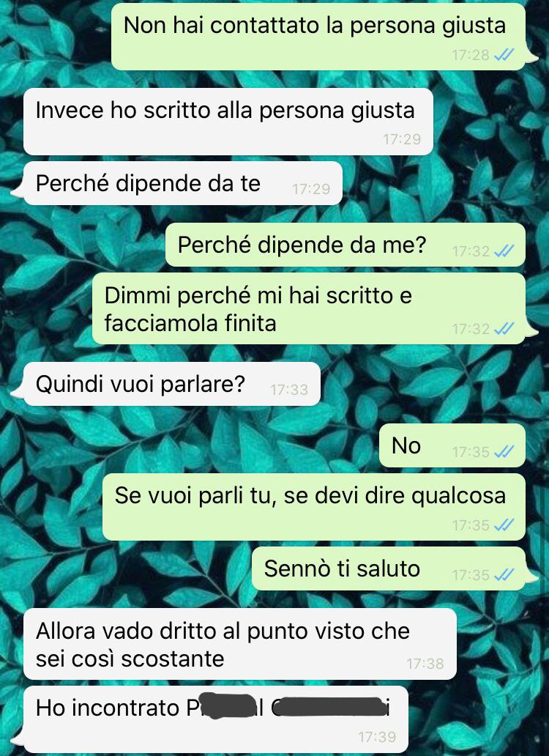
Task: Select the short 'No' reply bubble
Action: point(452,445)
